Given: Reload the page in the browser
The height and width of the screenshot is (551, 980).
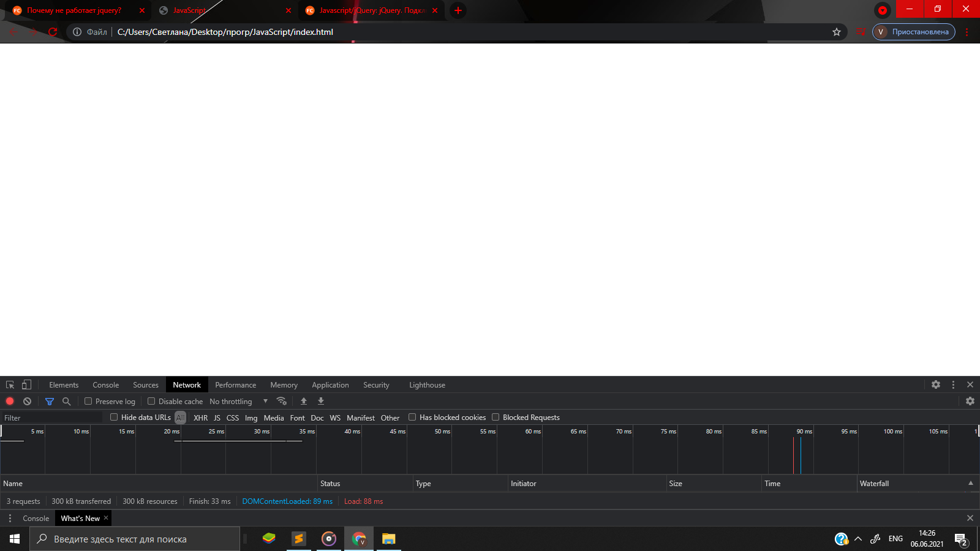Looking at the screenshot, I should (53, 32).
